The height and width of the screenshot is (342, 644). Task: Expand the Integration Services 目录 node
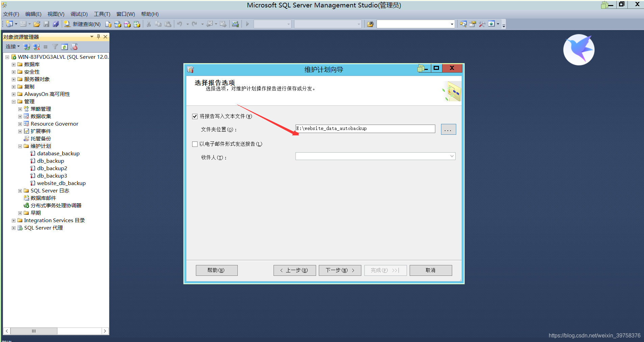[x=14, y=220]
